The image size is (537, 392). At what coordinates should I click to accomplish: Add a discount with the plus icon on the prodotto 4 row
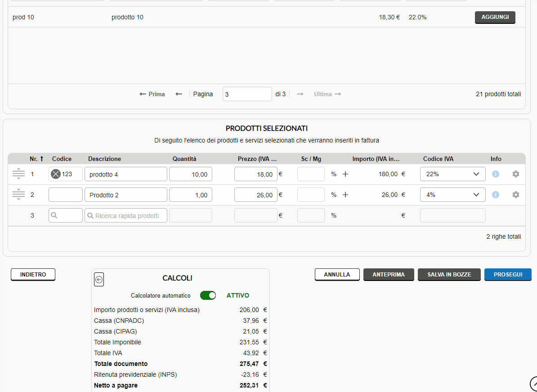coord(345,174)
